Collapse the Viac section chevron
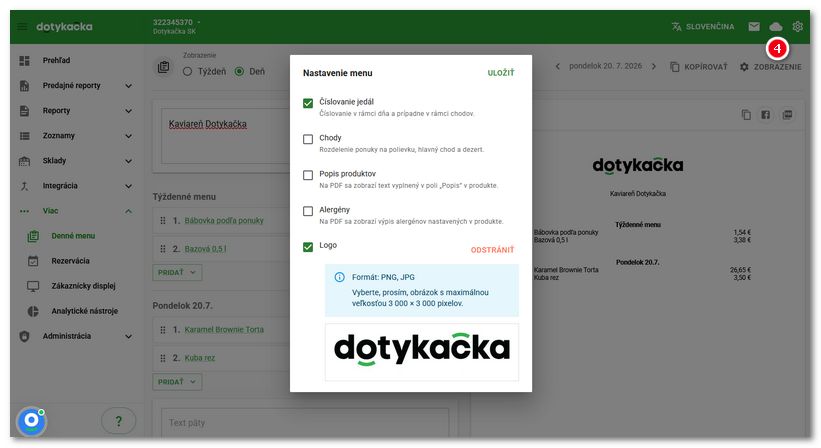This screenshot has height=448, width=821. click(128, 211)
